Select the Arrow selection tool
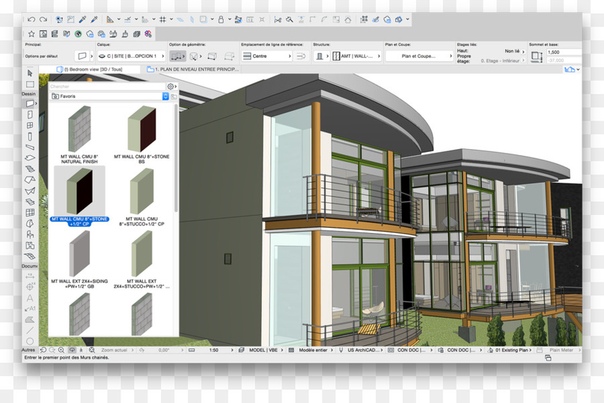Screen dimensions: 604x403 pyautogui.click(x=30, y=73)
